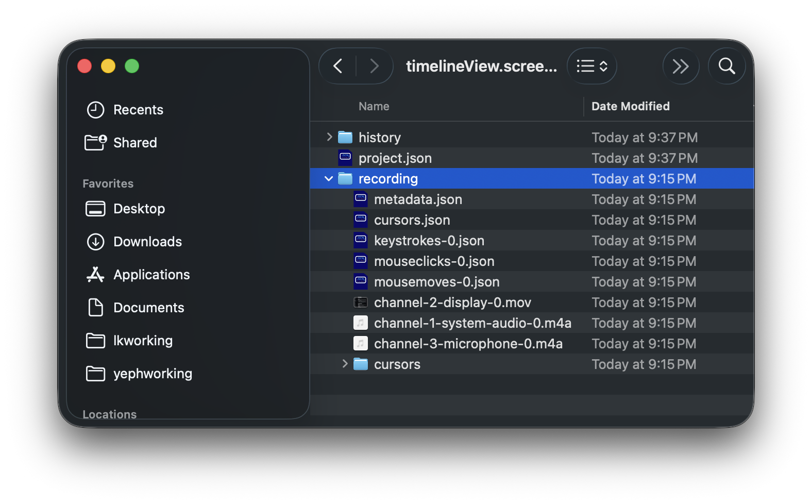Viewport: 812px width, 504px height.
Task: Click the 'cursors.json' file name
Action: 412,220
